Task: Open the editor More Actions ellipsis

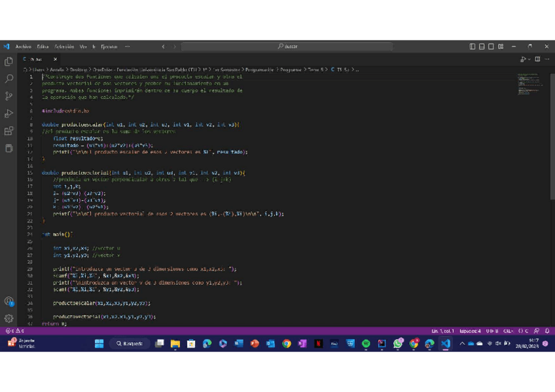Action: [x=547, y=59]
